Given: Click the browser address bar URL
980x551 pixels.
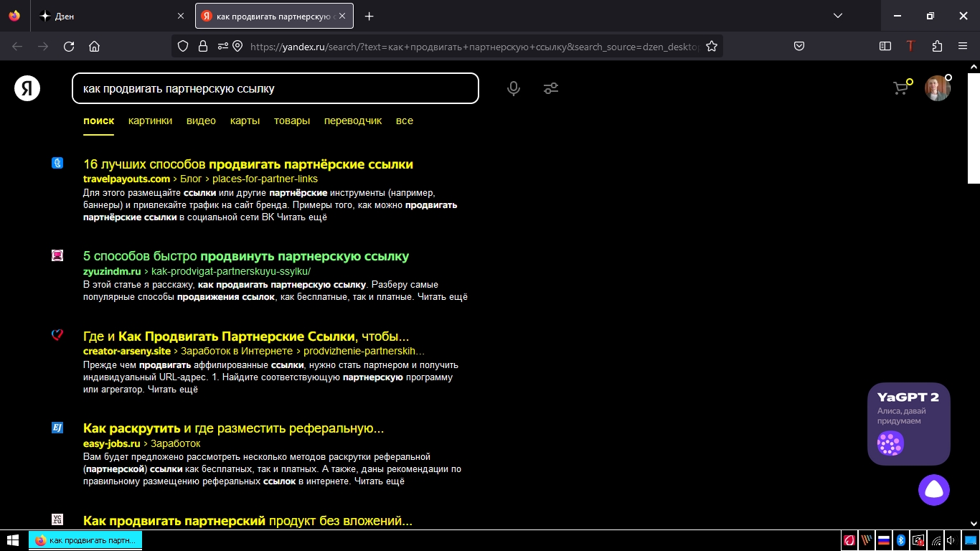Looking at the screenshot, I should [x=474, y=46].
